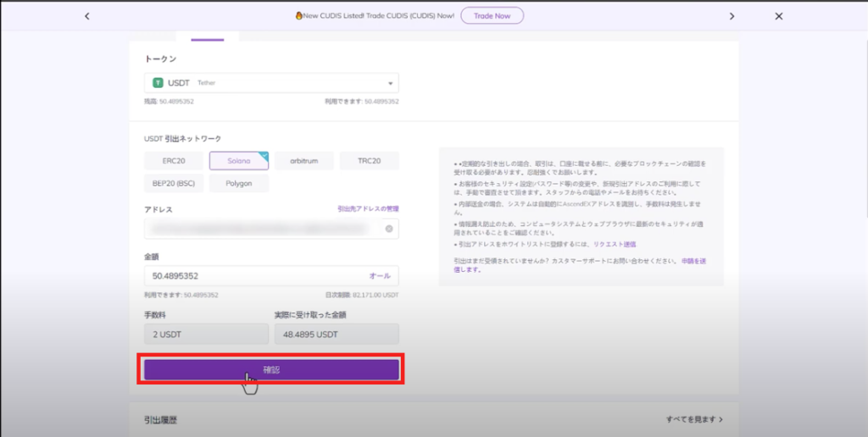Click the green Tether token icon
Viewport: 868px width, 437px height.
point(158,83)
